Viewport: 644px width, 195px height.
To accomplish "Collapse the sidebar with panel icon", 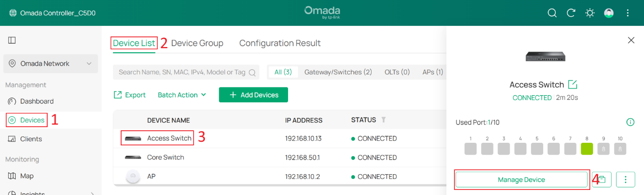I will [x=12, y=40].
